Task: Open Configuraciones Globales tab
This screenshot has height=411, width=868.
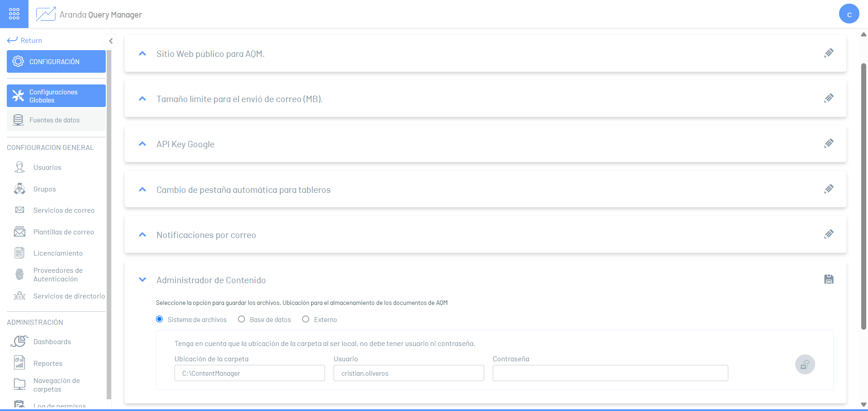Action: point(56,96)
